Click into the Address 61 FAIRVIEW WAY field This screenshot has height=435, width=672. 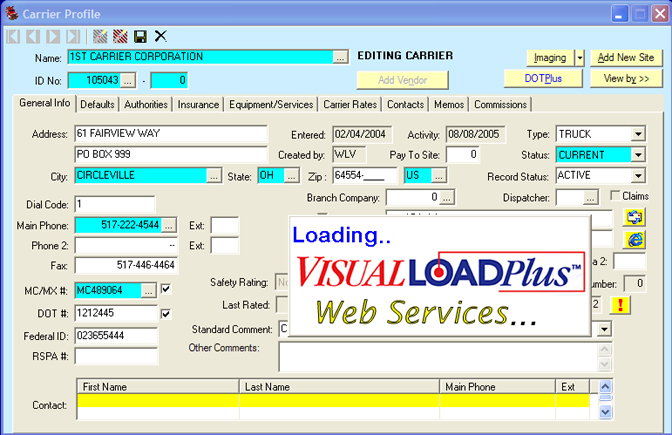click(x=171, y=134)
